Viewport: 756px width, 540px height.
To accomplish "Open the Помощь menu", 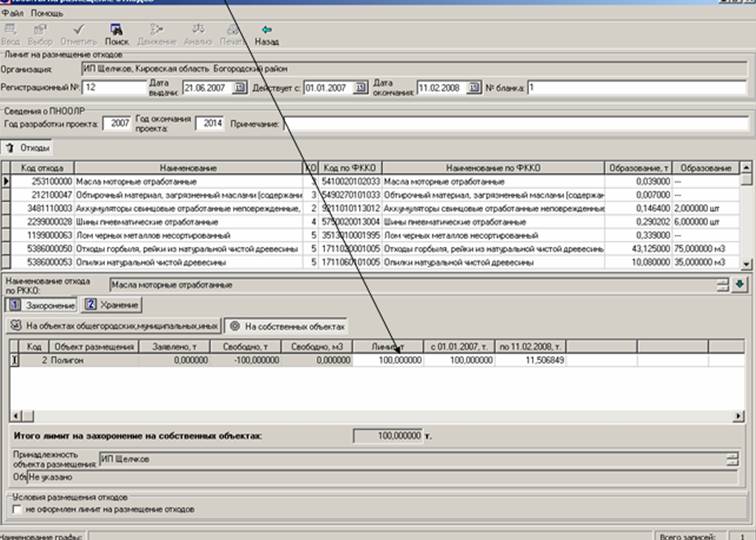I will pyautogui.click(x=46, y=14).
